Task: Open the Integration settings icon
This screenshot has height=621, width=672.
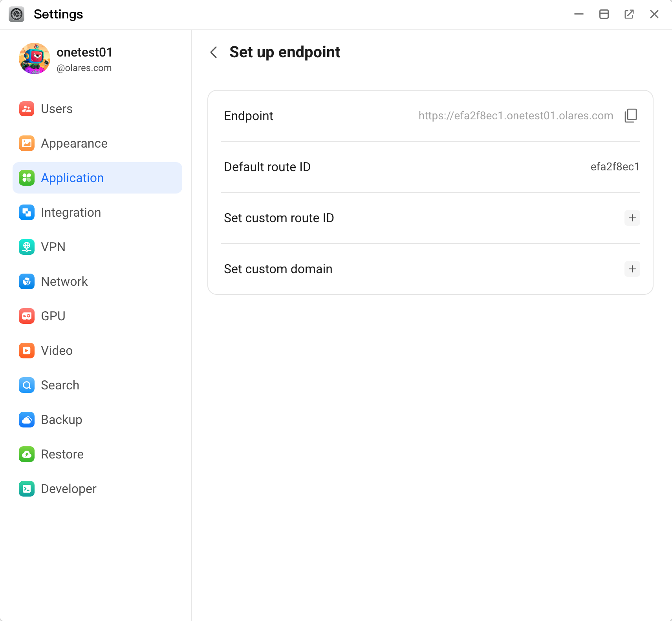Action: (x=26, y=212)
